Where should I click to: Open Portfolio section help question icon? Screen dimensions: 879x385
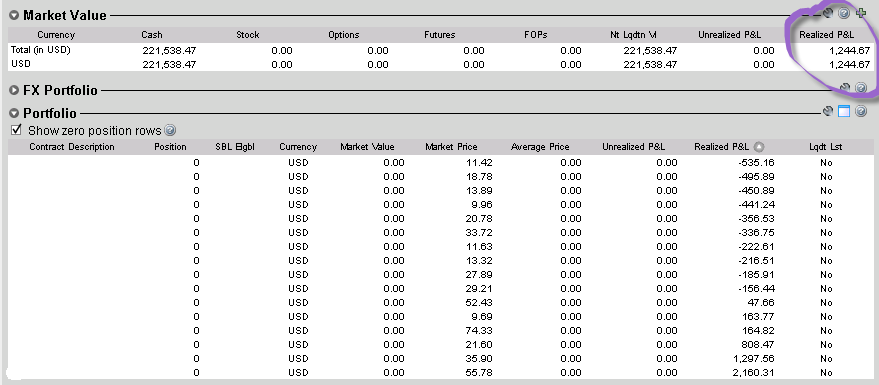point(861,112)
